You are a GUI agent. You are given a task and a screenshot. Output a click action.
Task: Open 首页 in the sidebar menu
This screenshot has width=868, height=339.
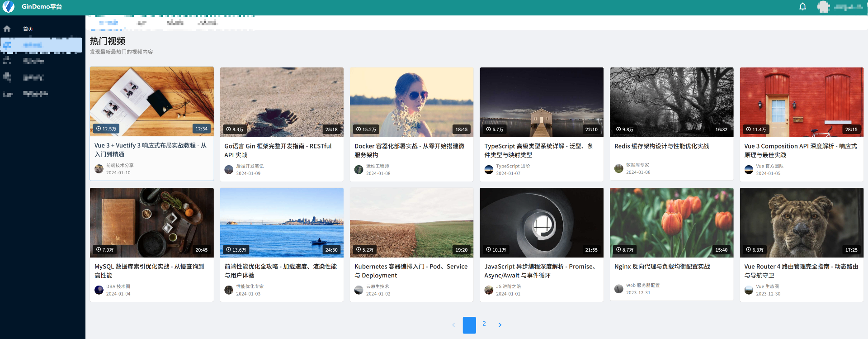coord(28,29)
